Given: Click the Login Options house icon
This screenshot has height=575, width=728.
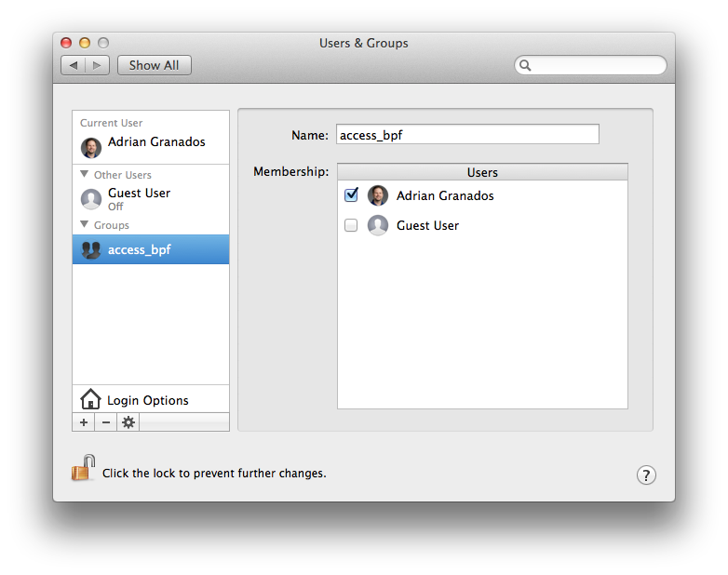Looking at the screenshot, I should click(90, 398).
